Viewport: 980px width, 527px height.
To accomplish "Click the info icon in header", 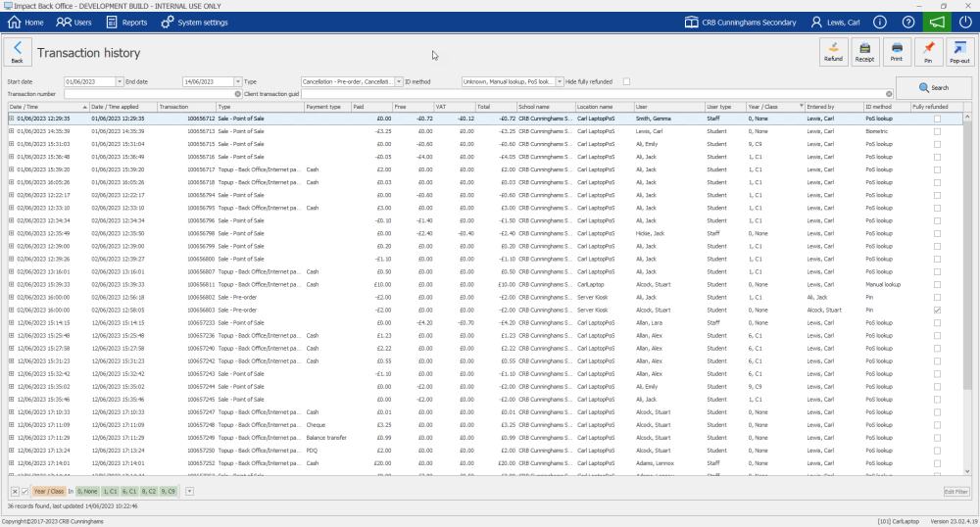I will pyautogui.click(x=880, y=22).
